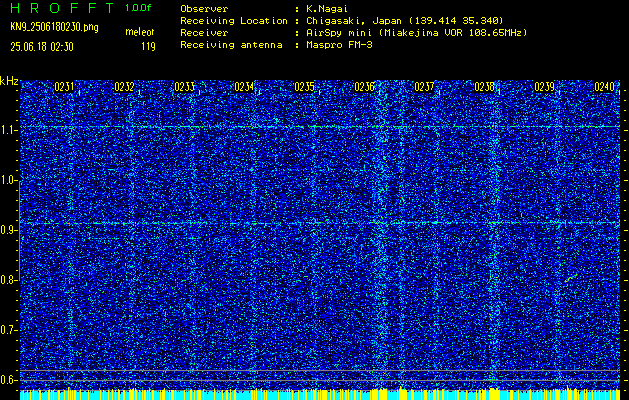This screenshot has height=400, width=629.
Task: Click the Receiving antenna label
Action: tap(231, 45)
